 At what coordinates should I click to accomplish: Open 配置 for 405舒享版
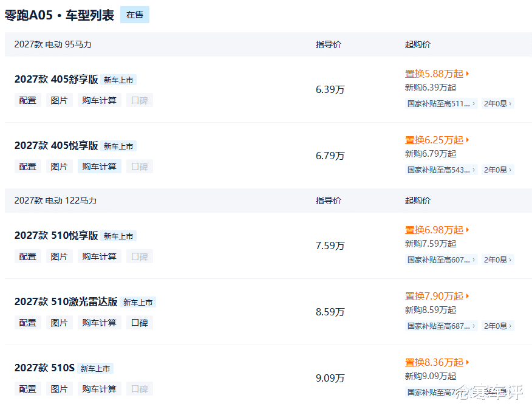28,100
